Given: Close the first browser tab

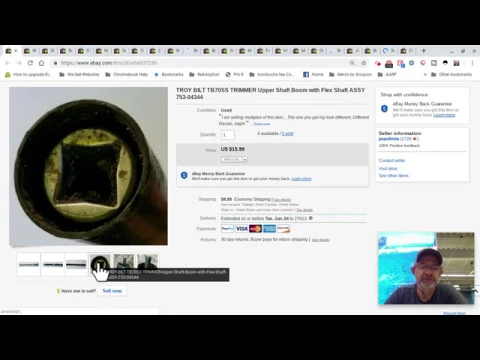Looking at the screenshot, I should 16,51.
